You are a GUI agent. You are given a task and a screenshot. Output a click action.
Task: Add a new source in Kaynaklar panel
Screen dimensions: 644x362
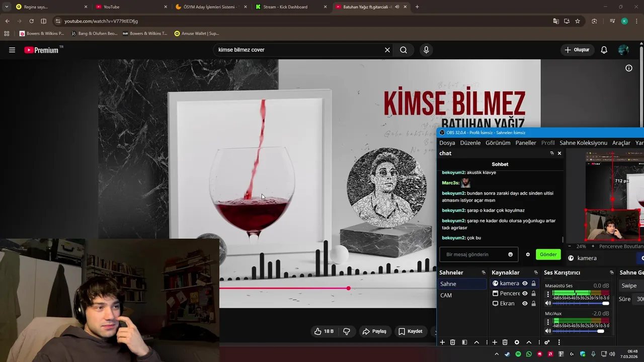pyautogui.click(x=495, y=342)
